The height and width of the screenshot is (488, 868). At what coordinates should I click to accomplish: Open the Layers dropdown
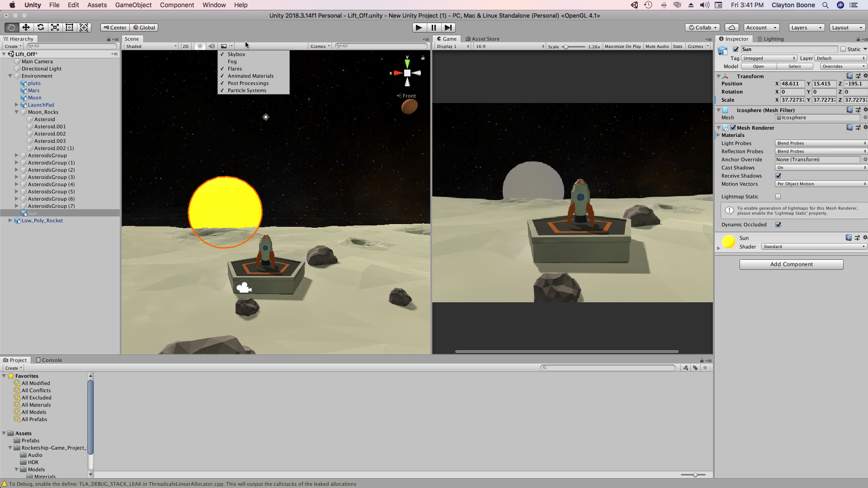click(806, 28)
